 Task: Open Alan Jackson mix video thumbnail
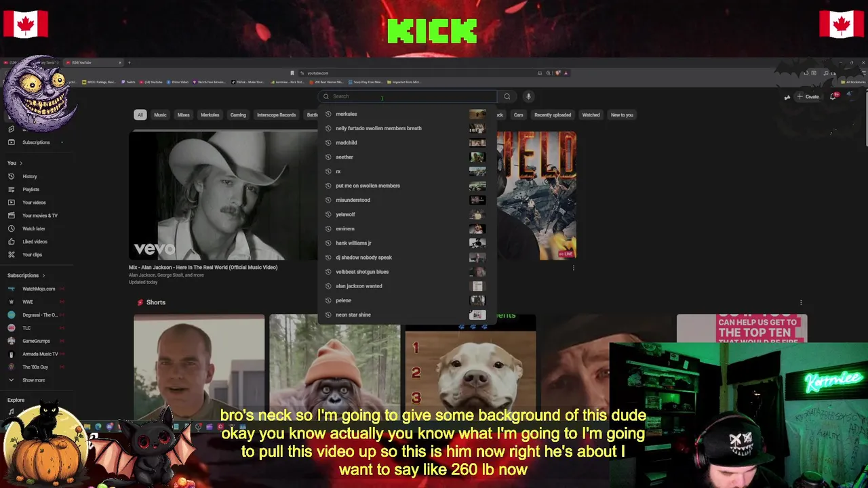(222, 195)
